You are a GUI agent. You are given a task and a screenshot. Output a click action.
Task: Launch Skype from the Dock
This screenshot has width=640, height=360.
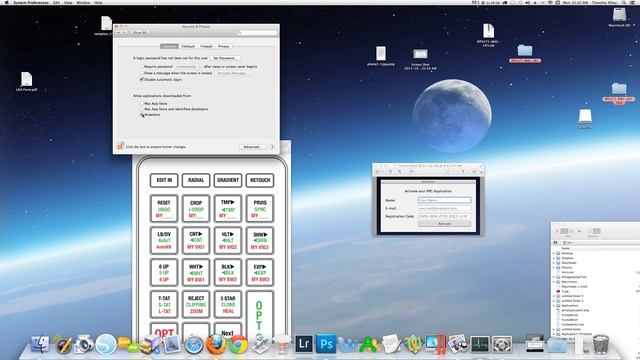tap(106, 344)
